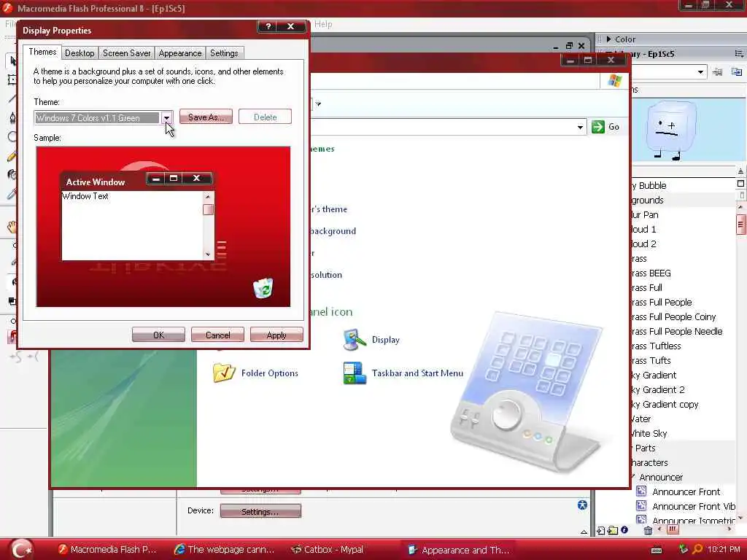This screenshot has height=560, width=747.
Task: Click the Folder Options link
Action: pos(270,373)
